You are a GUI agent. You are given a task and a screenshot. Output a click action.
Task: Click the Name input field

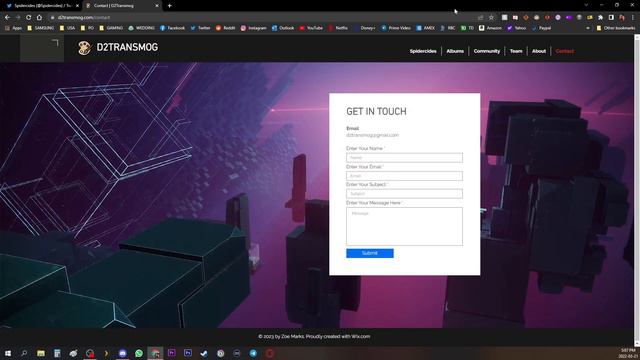404,158
